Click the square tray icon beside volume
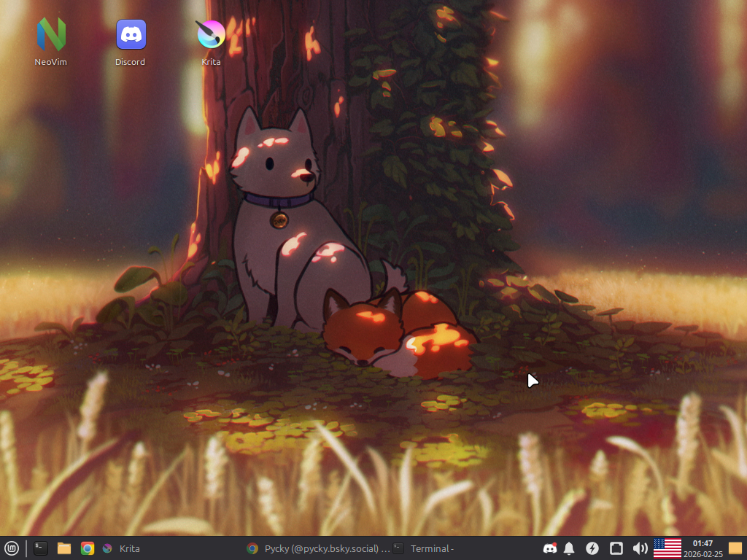 tap(616, 548)
